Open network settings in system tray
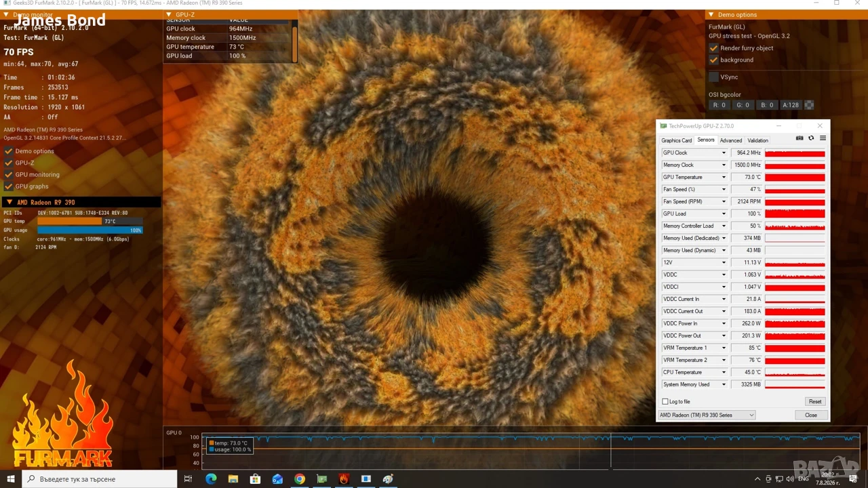The height and width of the screenshot is (488, 868). click(x=778, y=479)
